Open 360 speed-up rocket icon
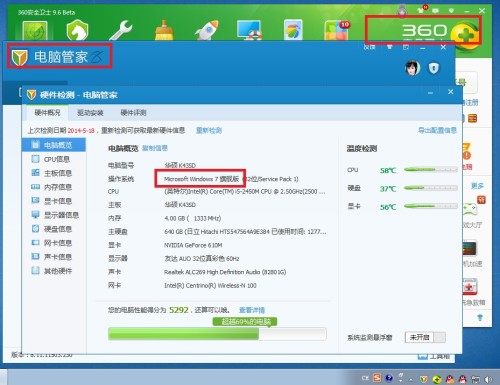Viewport: 500px width, 385px height. (x=207, y=31)
